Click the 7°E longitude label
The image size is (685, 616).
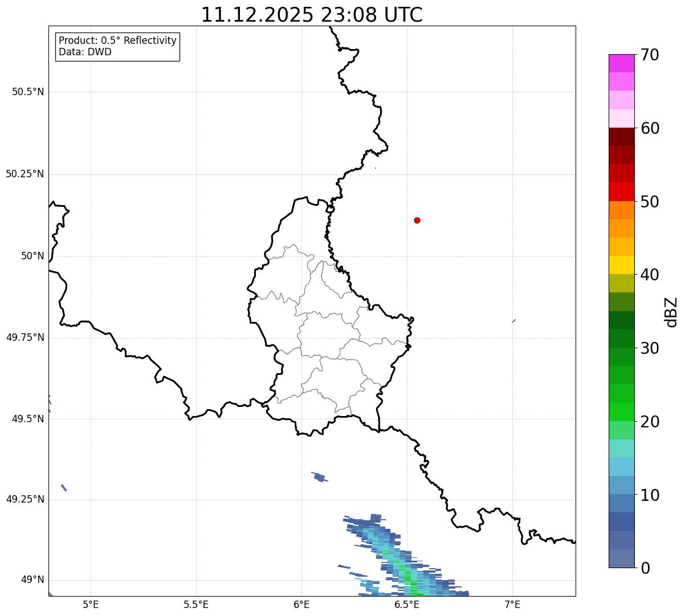(512, 604)
